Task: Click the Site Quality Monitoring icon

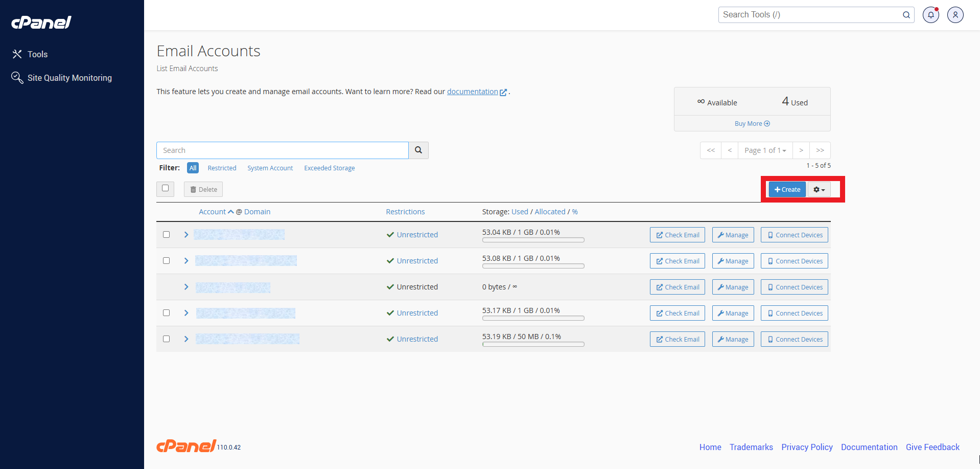Action: click(17, 78)
